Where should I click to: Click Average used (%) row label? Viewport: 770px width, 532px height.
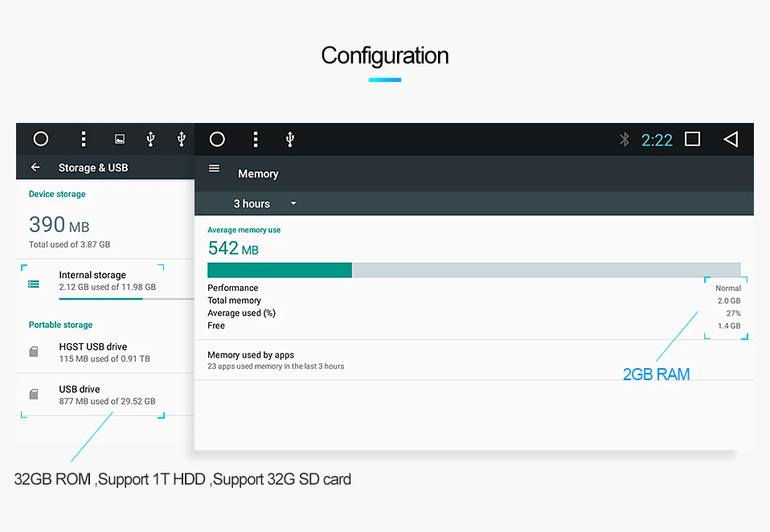coord(241,313)
